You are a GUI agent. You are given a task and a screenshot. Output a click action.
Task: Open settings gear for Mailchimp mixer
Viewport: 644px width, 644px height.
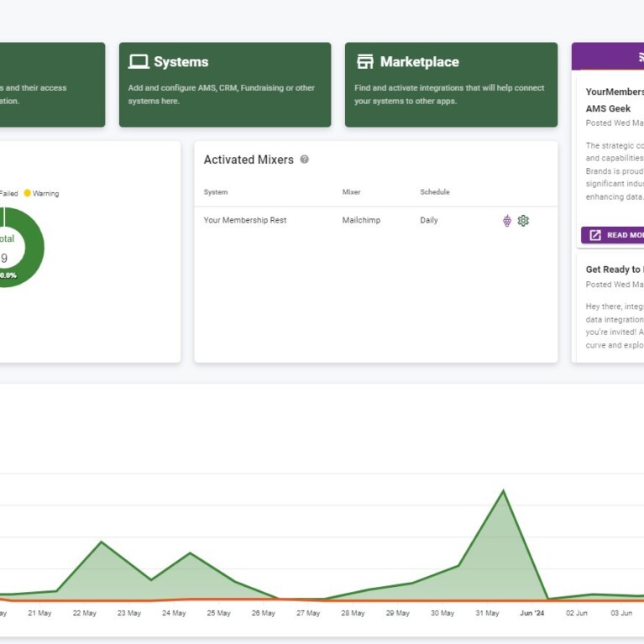[x=523, y=221]
